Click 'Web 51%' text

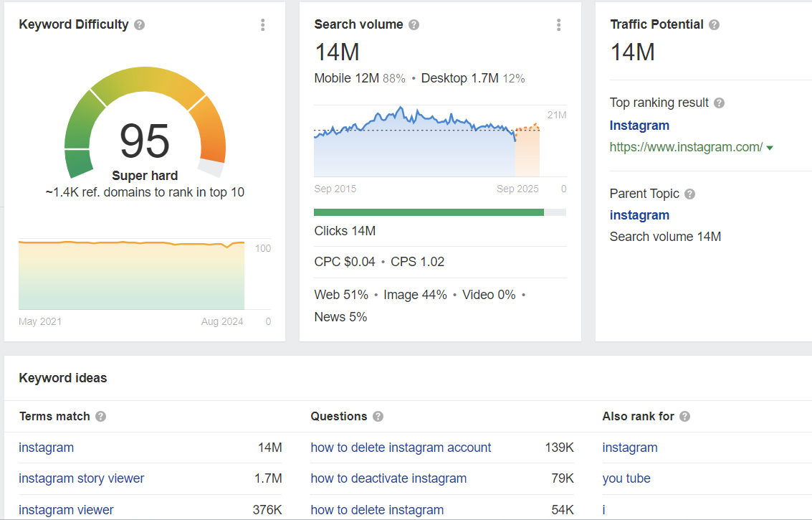click(341, 295)
